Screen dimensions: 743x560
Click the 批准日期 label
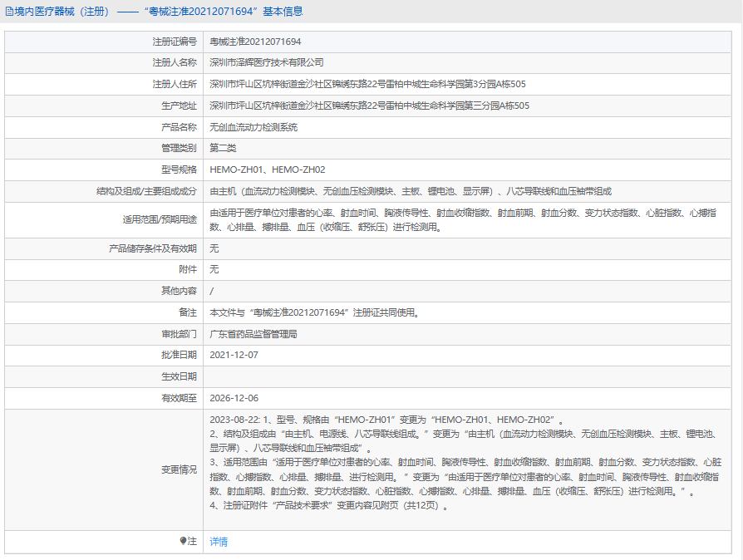[179, 355]
